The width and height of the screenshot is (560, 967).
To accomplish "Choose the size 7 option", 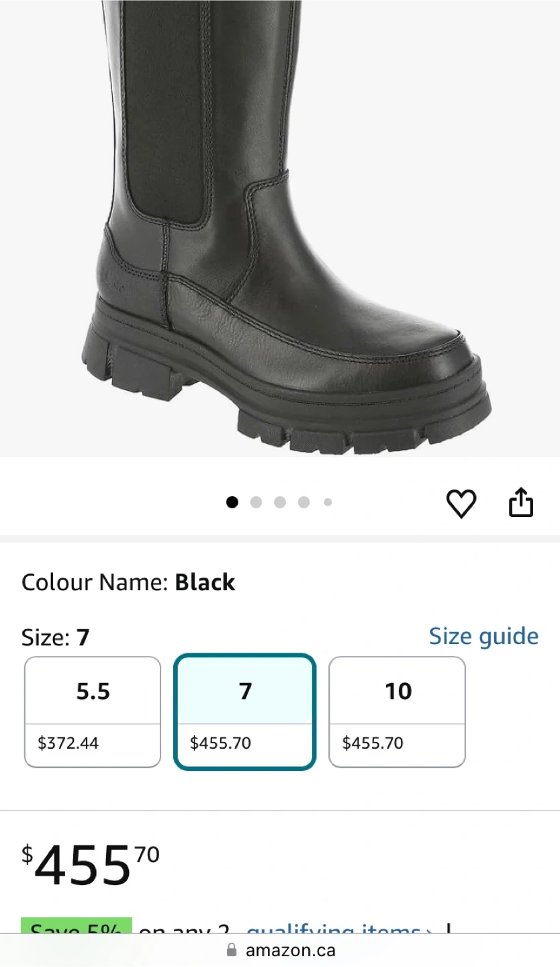I will tap(245, 711).
